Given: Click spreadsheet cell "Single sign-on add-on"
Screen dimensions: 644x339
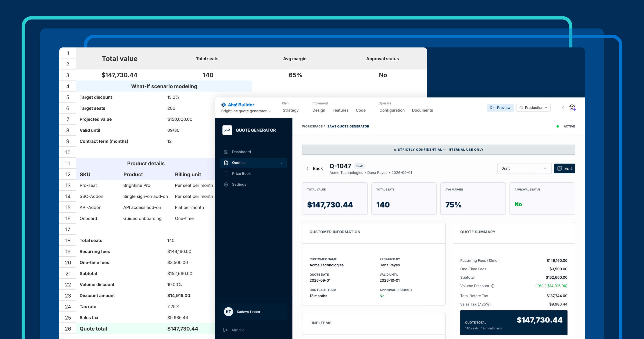Looking at the screenshot, I should tap(146, 196).
